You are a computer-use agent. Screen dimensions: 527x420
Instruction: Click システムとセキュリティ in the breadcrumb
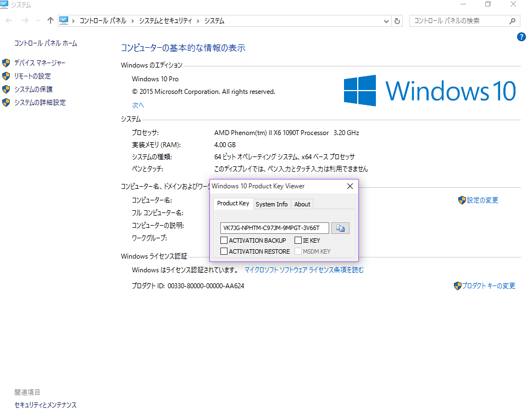pyautogui.click(x=165, y=21)
